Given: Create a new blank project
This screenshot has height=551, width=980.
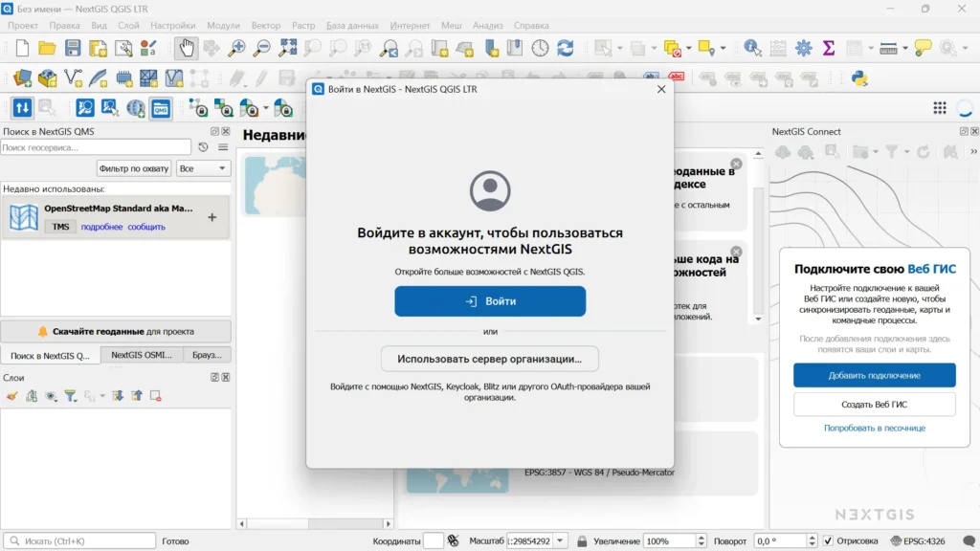Looking at the screenshot, I should click(23, 48).
